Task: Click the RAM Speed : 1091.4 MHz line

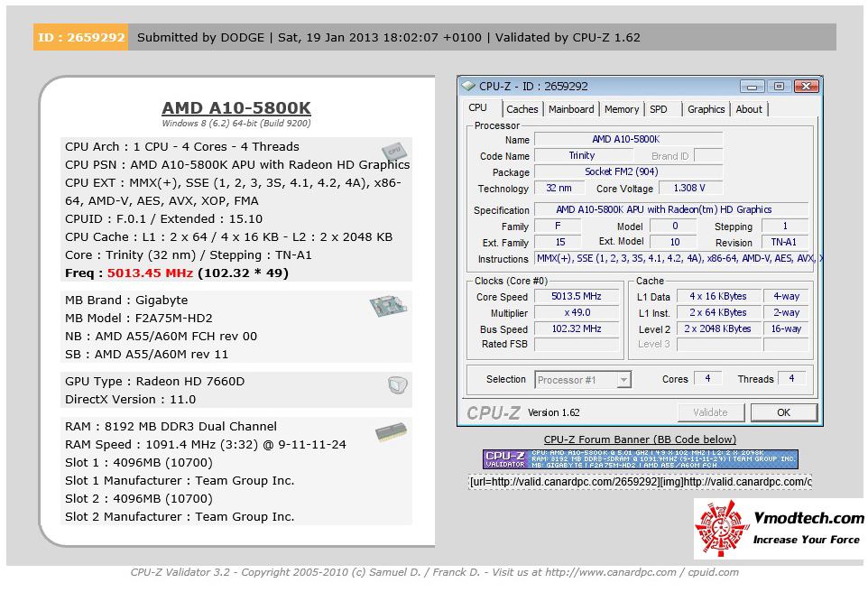Action: 206,444
